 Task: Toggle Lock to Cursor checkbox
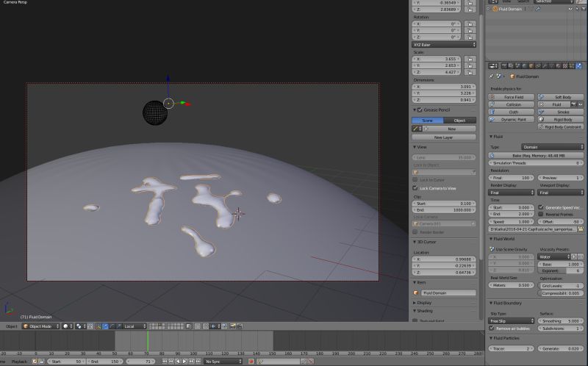click(415, 179)
